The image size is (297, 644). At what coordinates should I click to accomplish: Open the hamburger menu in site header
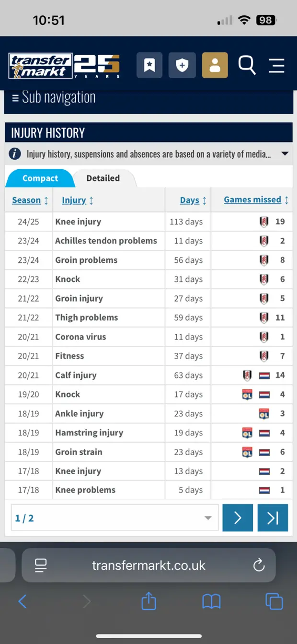point(276,65)
